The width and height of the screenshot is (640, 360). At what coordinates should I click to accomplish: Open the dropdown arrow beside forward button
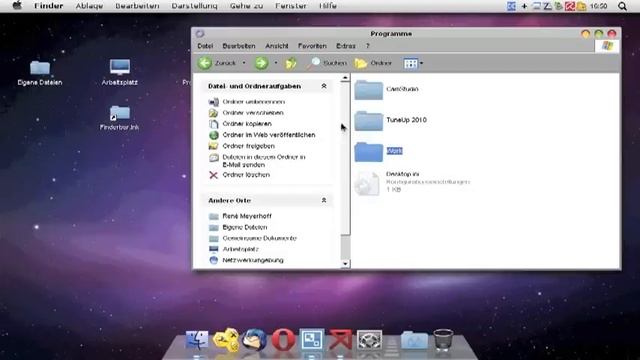276,63
